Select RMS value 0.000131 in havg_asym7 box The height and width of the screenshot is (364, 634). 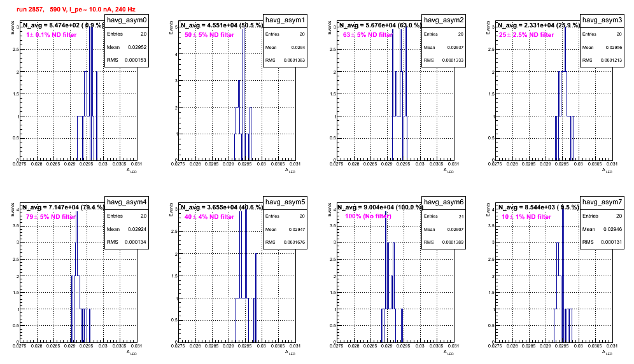[611, 242]
